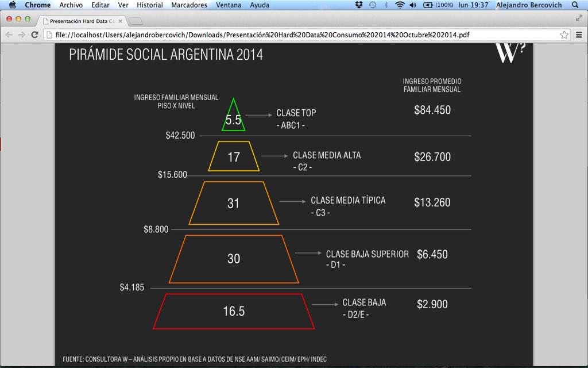This screenshot has height=368, width=588.
Task: Click the $2.900 income value
Action: [432, 304]
